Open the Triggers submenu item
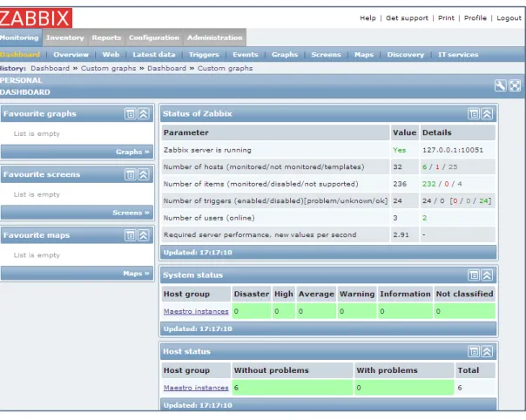Image resolution: width=526 pixels, height=420 pixels. coord(204,54)
